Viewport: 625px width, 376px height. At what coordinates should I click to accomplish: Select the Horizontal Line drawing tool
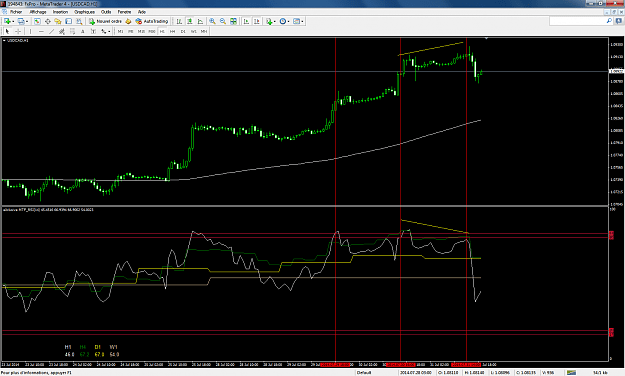point(41,31)
